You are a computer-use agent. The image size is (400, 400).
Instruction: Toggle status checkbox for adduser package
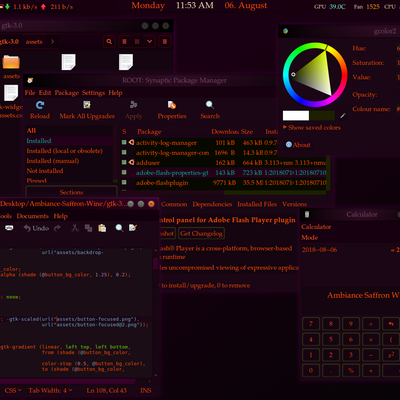[124, 162]
